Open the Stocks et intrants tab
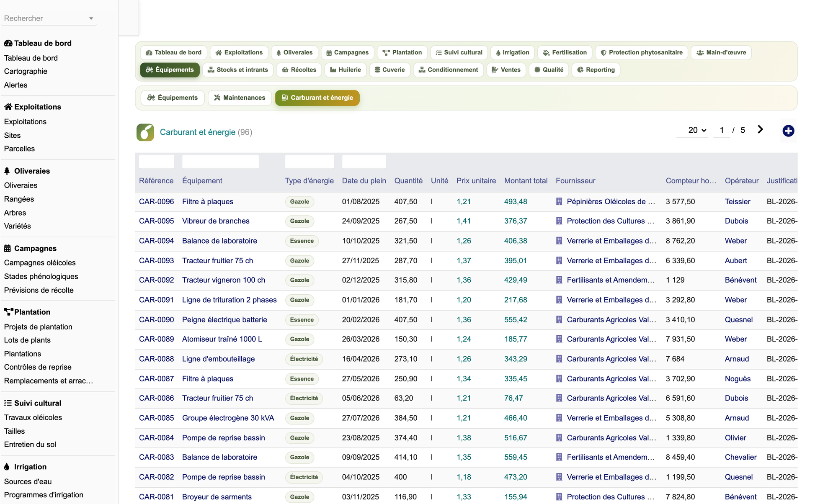This screenshot has width=815, height=504. click(x=238, y=69)
